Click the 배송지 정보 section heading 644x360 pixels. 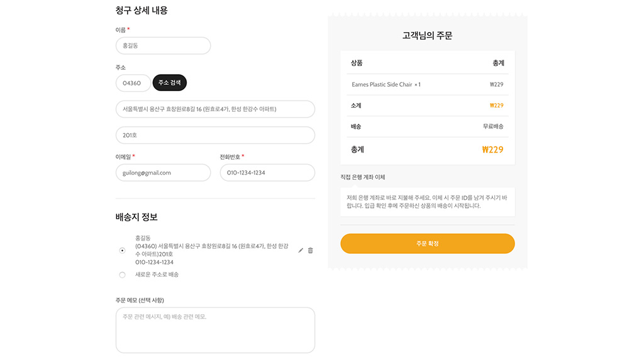point(136,217)
